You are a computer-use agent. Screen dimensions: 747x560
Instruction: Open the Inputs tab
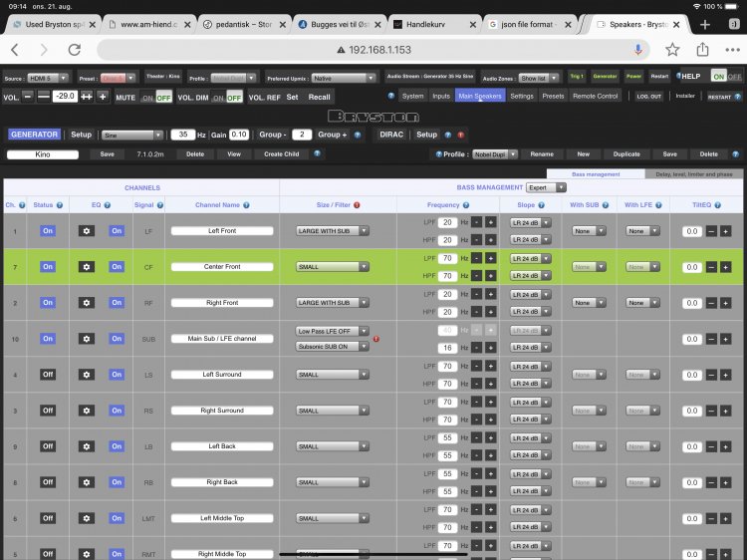pos(441,97)
